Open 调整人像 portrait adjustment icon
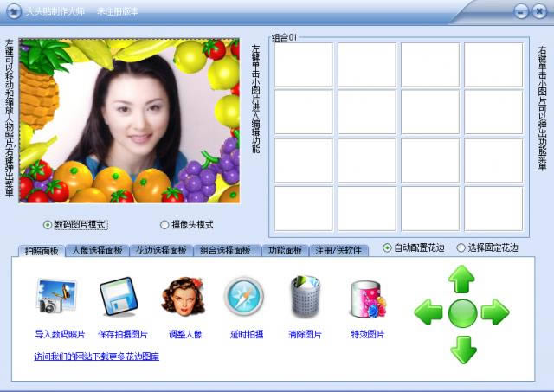 [x=183, y=297]
